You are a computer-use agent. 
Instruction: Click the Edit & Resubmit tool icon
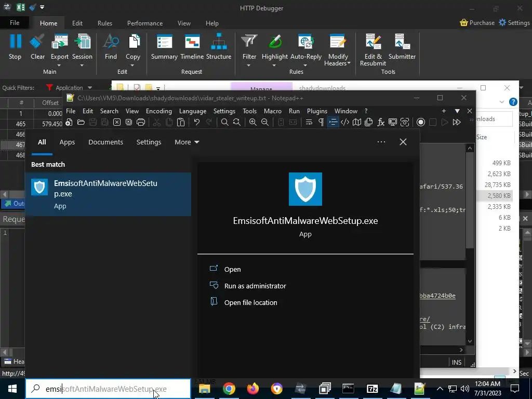[373, 42]
